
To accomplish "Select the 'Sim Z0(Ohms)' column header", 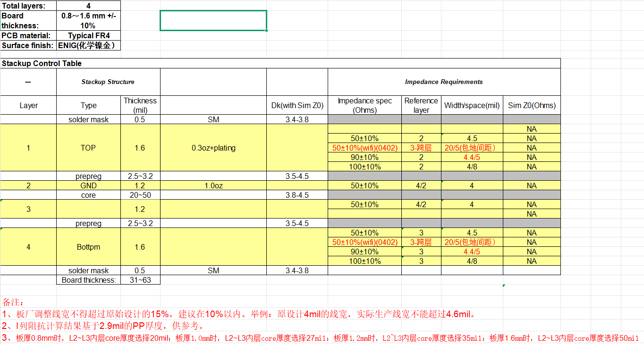I will [532, 105].
